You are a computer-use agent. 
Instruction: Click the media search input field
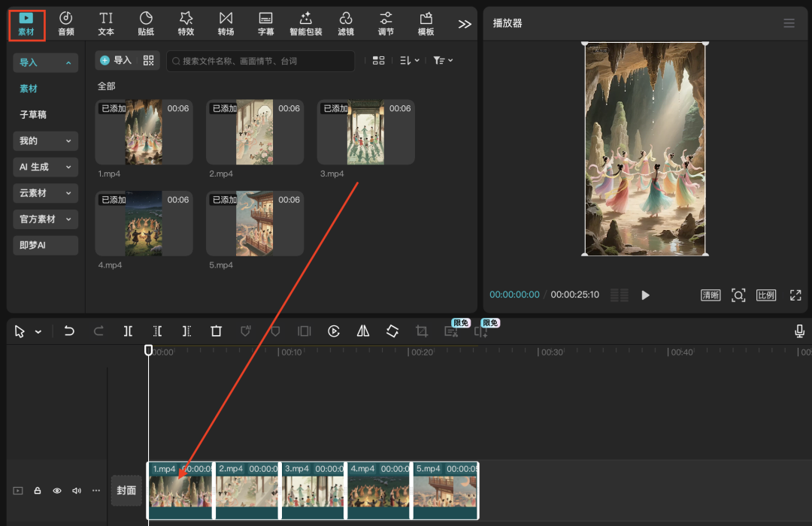tap(263, 61)
